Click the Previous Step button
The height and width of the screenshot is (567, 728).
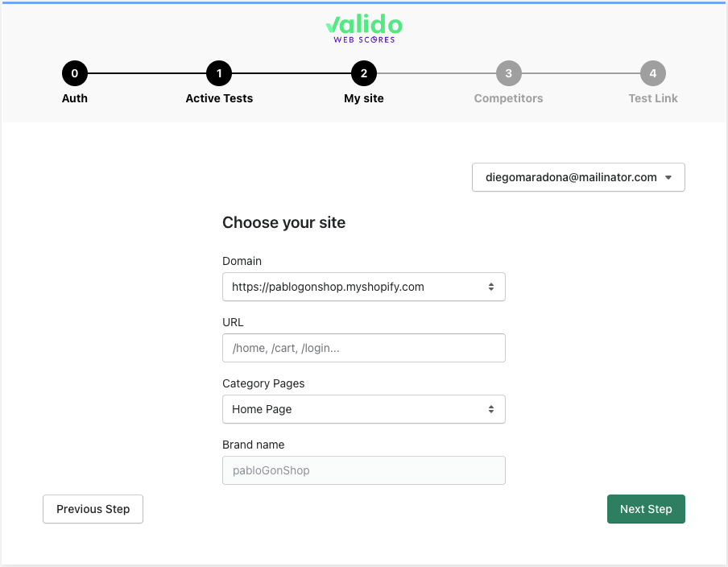(93, 509)
